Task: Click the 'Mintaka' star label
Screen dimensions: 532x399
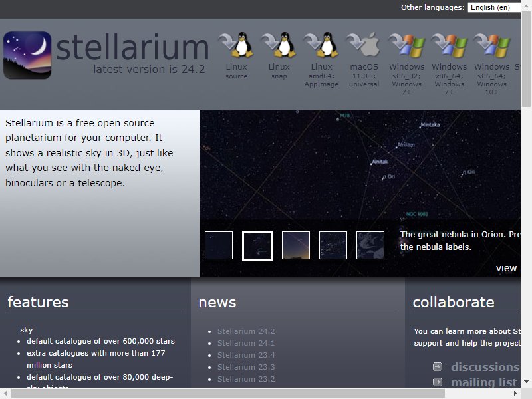Action: point(430,125)
